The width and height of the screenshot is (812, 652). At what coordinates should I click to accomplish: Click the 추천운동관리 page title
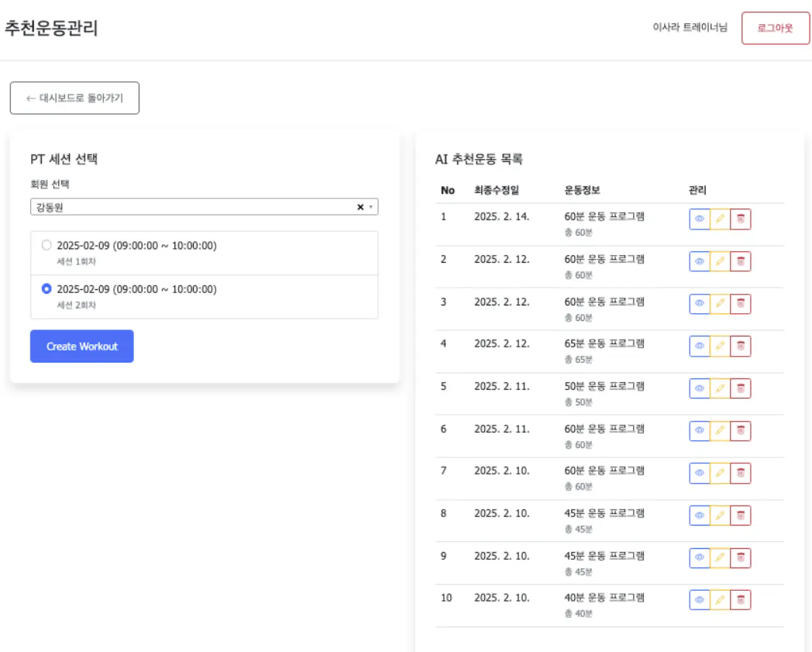(x=51, y=27)
